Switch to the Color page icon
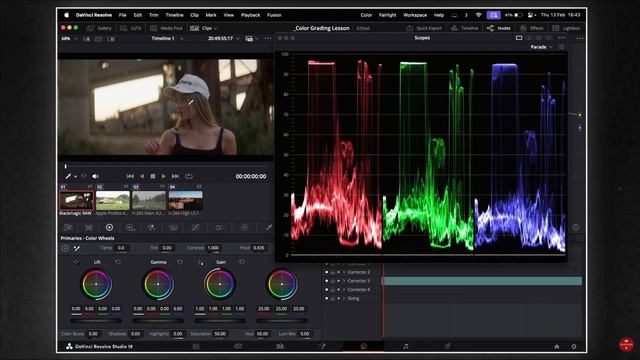 coord(364,346)
